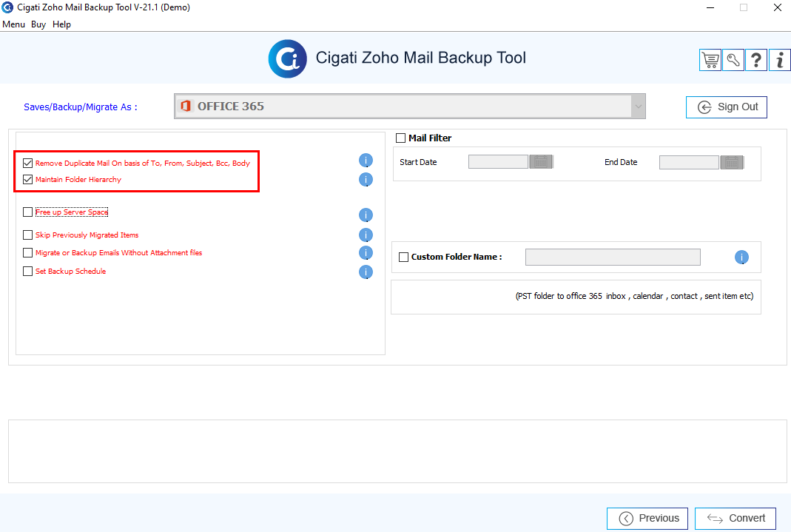
Task: Show info for Maintain Folder Hierarchy
Action: (366, 180)
